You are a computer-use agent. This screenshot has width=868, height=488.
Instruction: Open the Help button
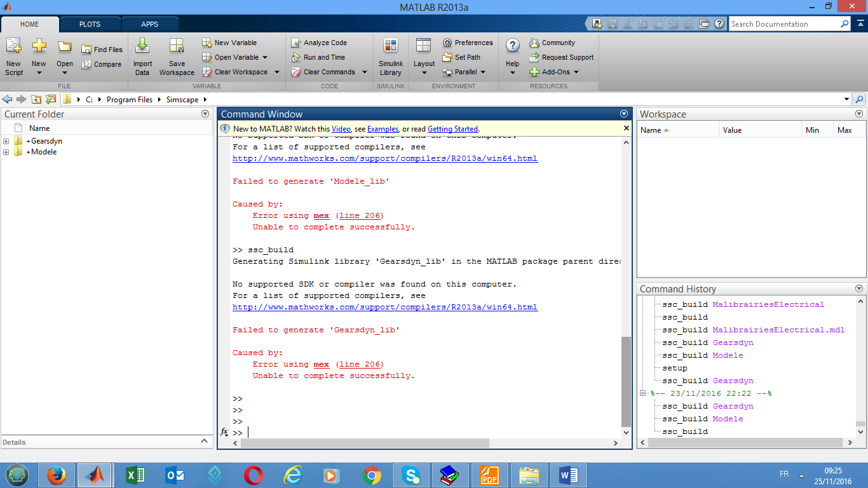coord(512,57)
